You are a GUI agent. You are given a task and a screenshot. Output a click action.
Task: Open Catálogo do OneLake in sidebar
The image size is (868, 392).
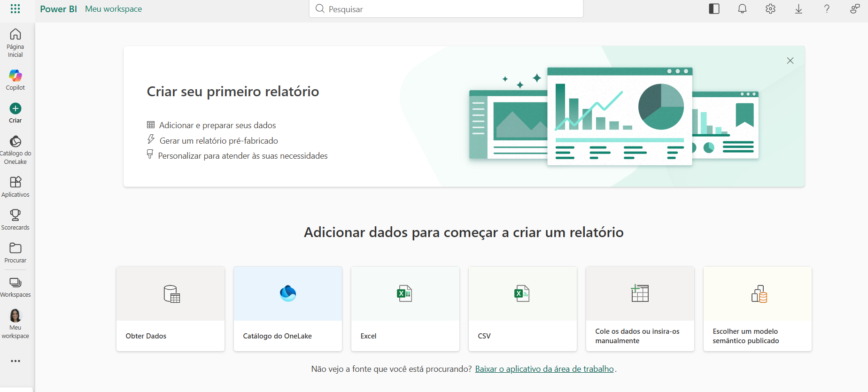point(15,150)
